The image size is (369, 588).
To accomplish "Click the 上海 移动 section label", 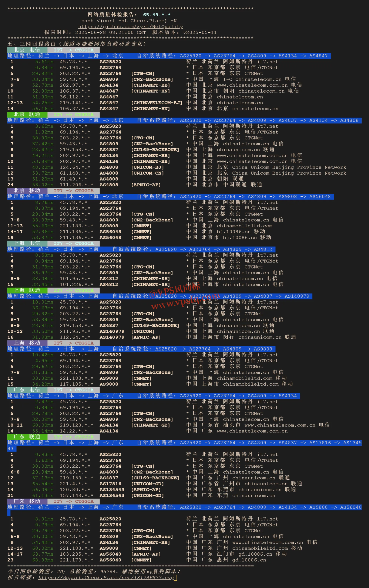I will (x=27, y=343).
